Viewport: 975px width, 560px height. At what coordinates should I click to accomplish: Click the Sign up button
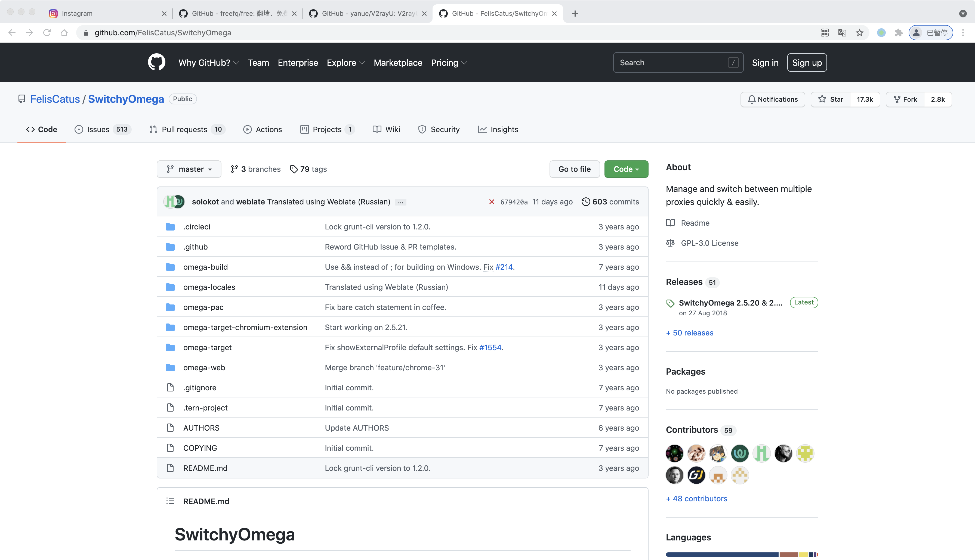pyautogui.click(x=807, y=63)
